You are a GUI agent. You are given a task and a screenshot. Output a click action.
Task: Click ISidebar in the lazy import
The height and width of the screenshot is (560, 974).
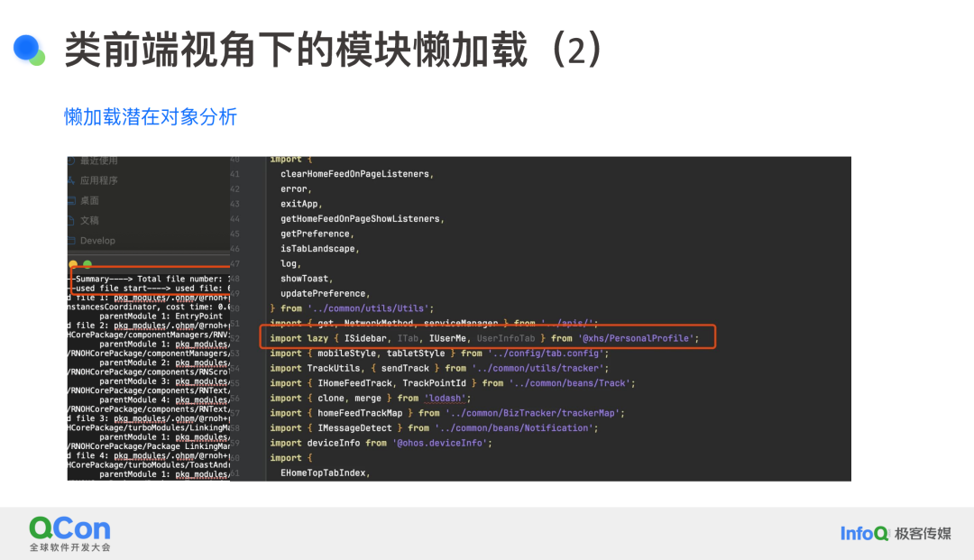click(365, 338)
